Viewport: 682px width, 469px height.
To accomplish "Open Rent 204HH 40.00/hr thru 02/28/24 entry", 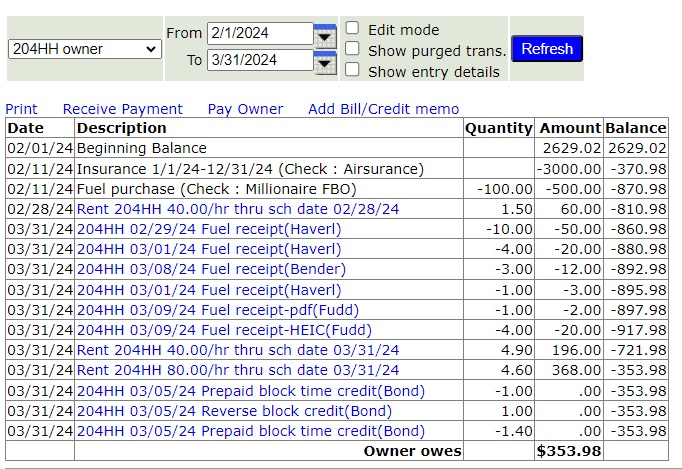I will pyautogui.click(x=238, y=209).
